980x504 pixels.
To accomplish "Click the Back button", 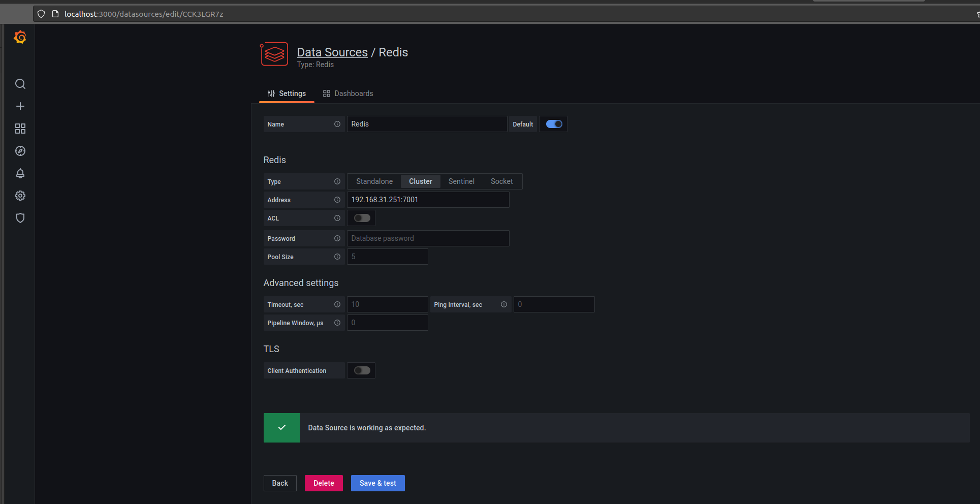I will [x=280, y=483].
